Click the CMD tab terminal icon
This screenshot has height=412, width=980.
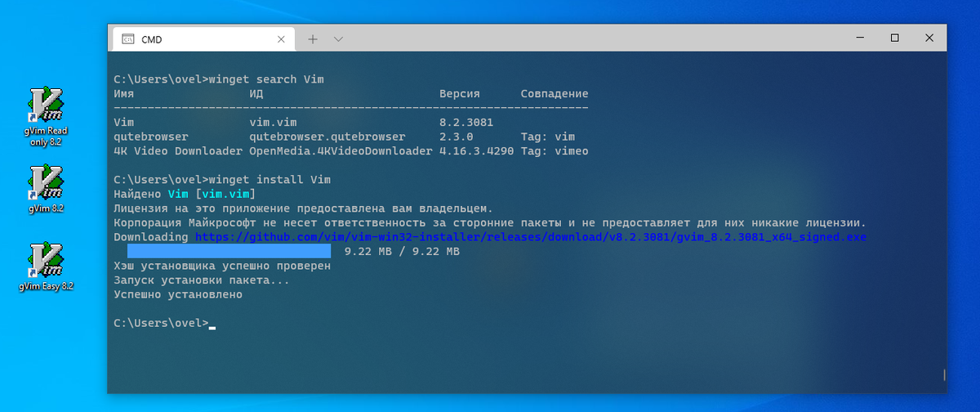[x=128, y=38]
